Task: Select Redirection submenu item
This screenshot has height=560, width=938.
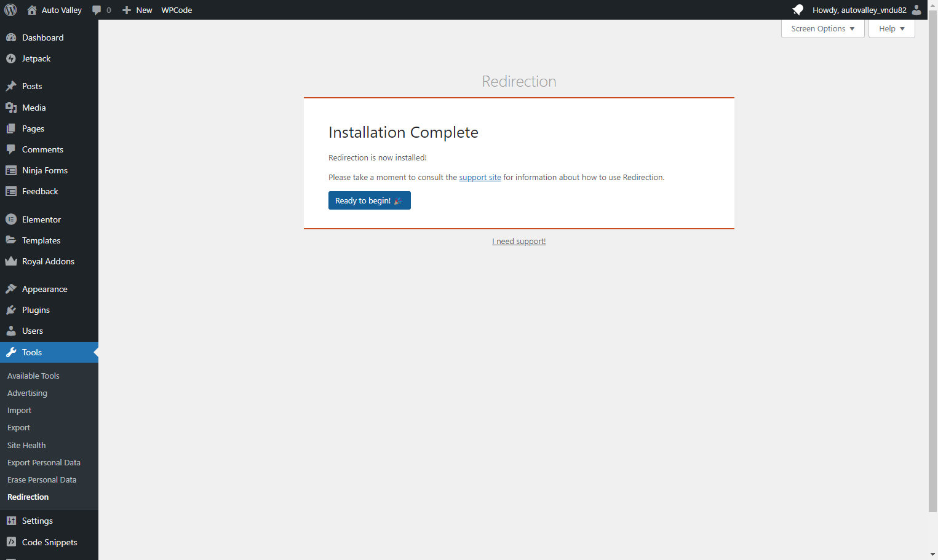Action: pyautogui.click(x=28, y=497)
